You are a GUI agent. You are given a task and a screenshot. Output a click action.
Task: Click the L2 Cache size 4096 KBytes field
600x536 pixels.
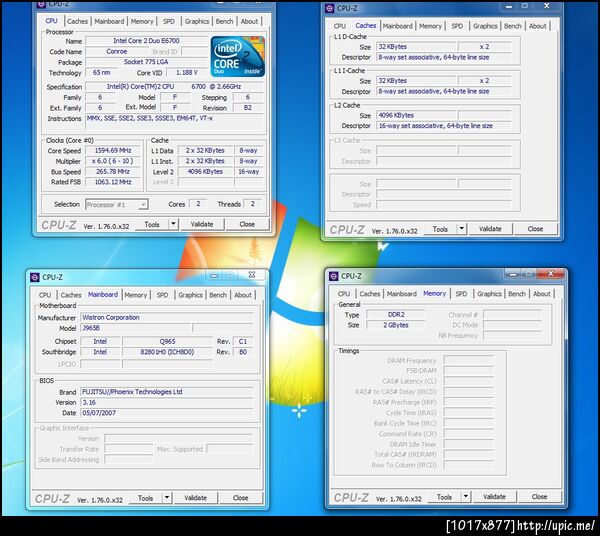click(416, 115)
